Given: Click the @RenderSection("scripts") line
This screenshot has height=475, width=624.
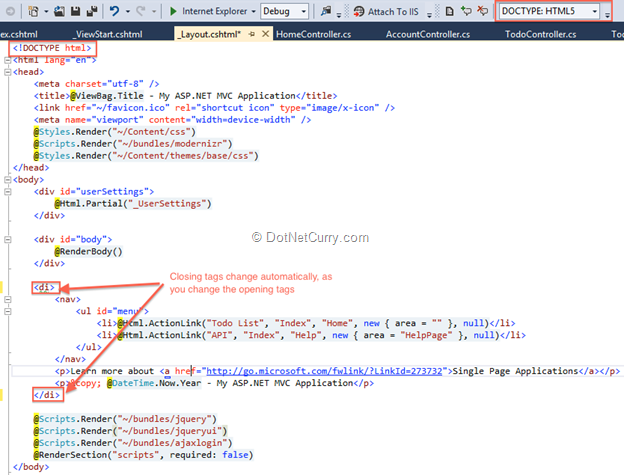Looking at the screenshot, I should pyautogui.click(x=143, y=455).
